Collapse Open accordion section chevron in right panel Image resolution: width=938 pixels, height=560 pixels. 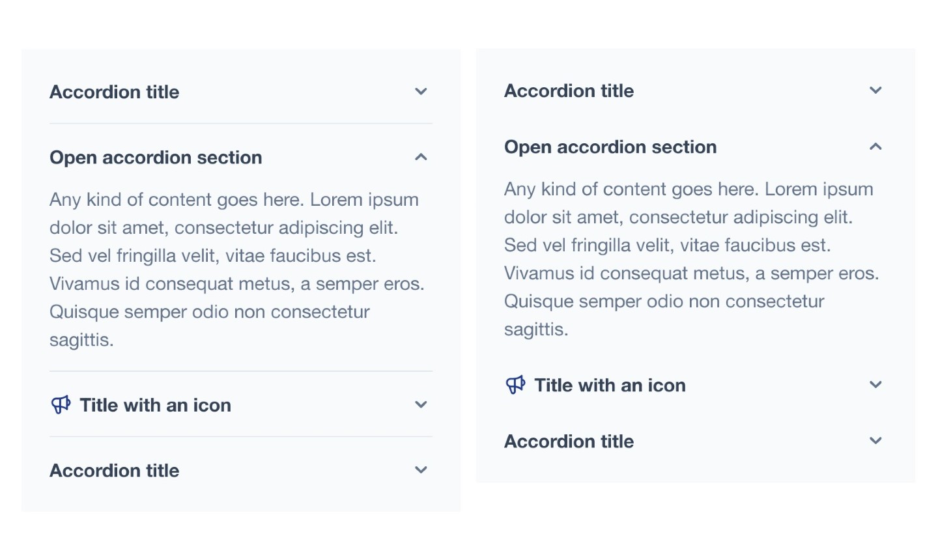pos(876,147)
